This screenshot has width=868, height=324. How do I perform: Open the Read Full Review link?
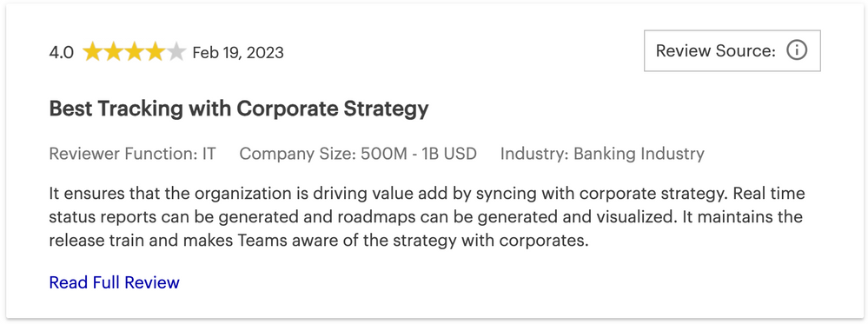pos(115,282)
